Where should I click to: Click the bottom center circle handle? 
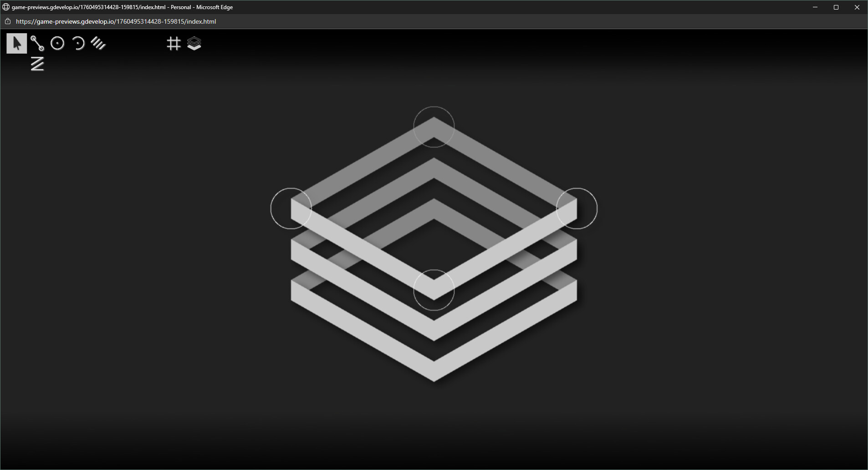tap(434, 290)
